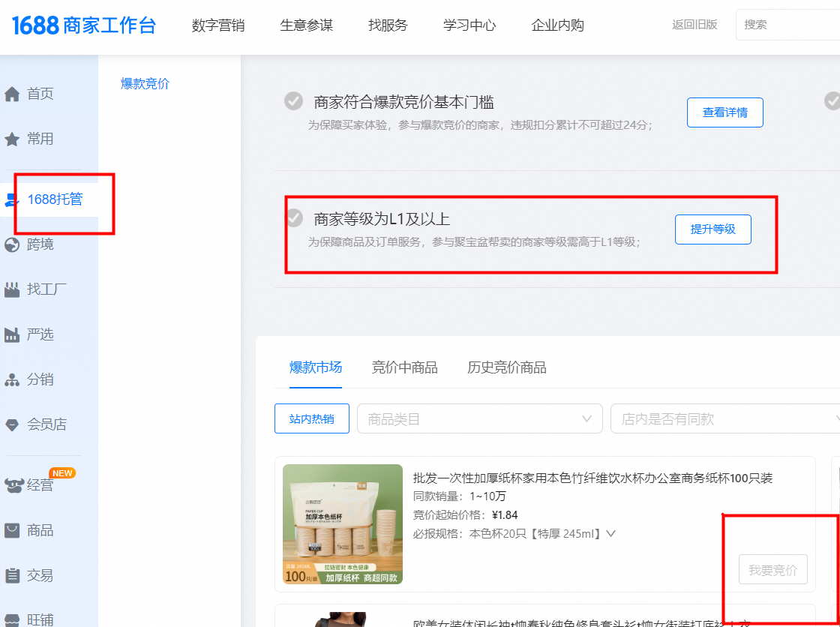Click the 查看详情 button
840x627 pixels.
(x=724, y=112)
